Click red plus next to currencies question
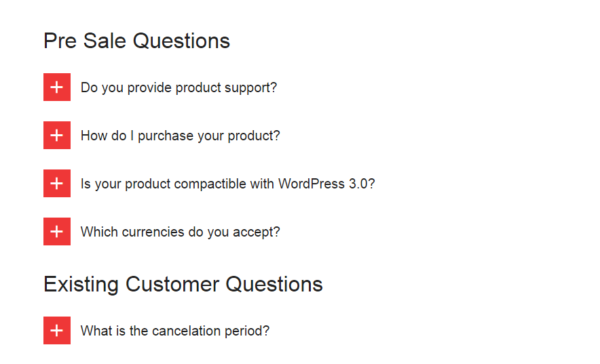The image size is (600, 364). (57, 231)
